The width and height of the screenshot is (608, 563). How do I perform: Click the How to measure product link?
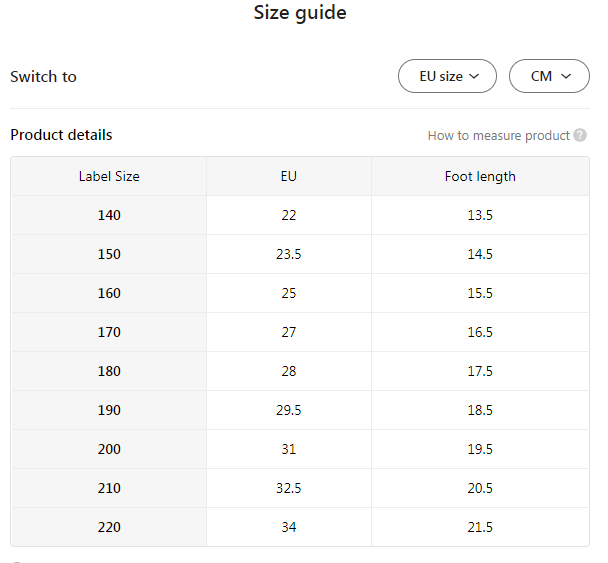point(498,135)
